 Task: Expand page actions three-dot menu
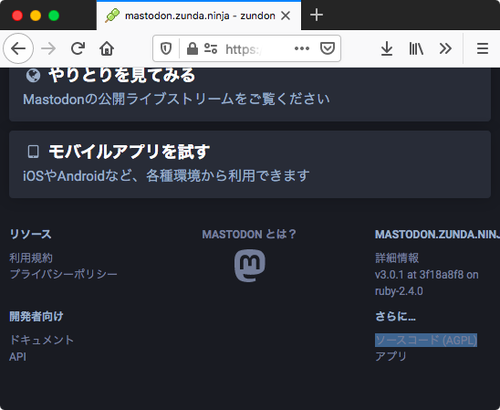tap(302, 49)
